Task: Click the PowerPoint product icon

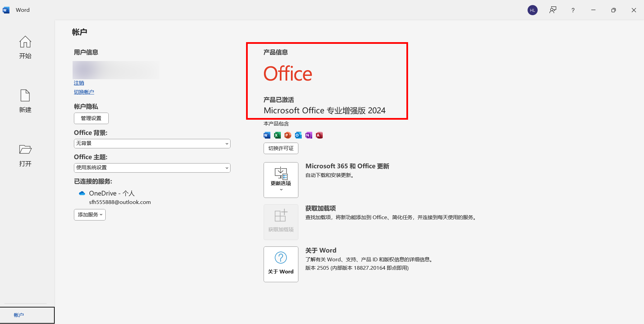Action: pos(288,135)
